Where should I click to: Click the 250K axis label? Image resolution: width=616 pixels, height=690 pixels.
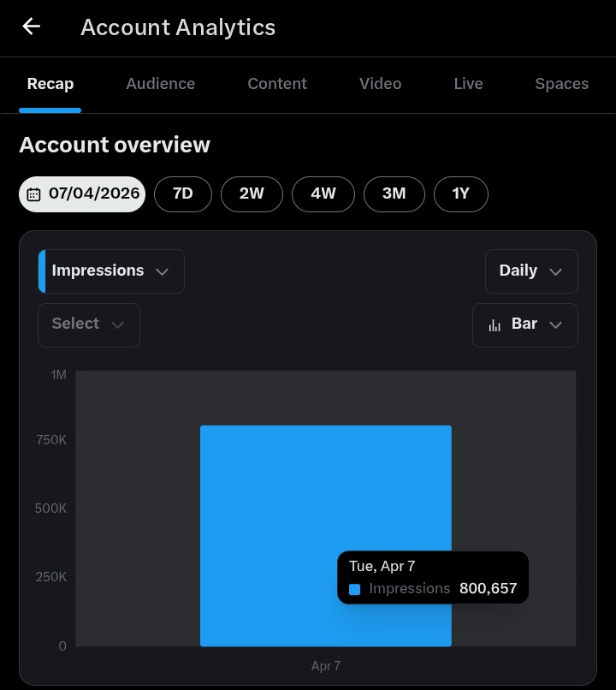click(51, 577)
